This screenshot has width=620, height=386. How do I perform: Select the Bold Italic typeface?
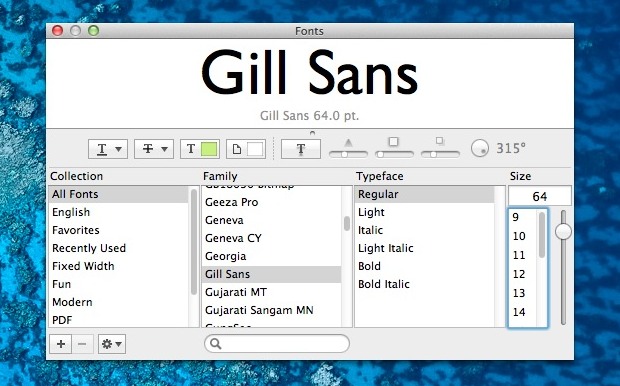click(x=425, y=284)
